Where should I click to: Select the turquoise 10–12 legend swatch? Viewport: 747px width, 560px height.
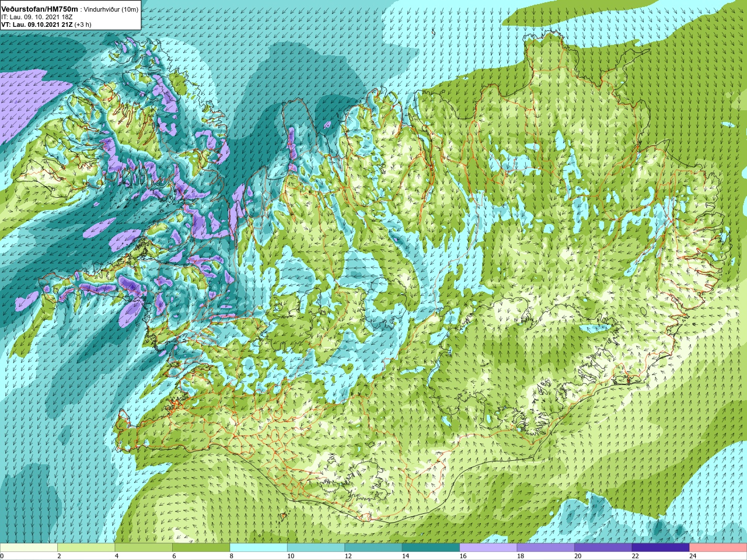[316, 548]
